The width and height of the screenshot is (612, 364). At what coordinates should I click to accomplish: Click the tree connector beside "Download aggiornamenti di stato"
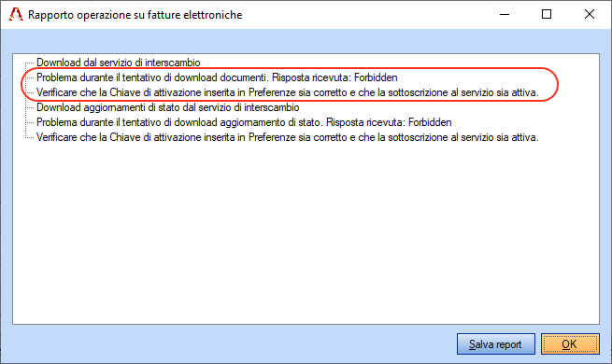[30, 107]
